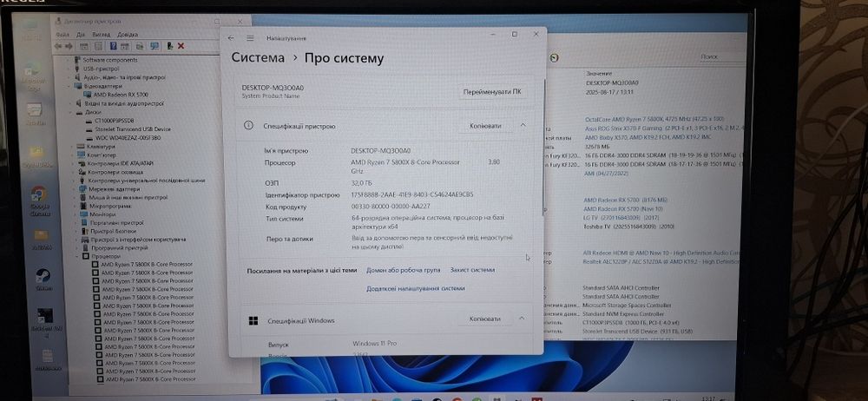Click the Клавіатури keyboard category icon
This screenshot has width=868, height=401.
click(x=81, y=146)
